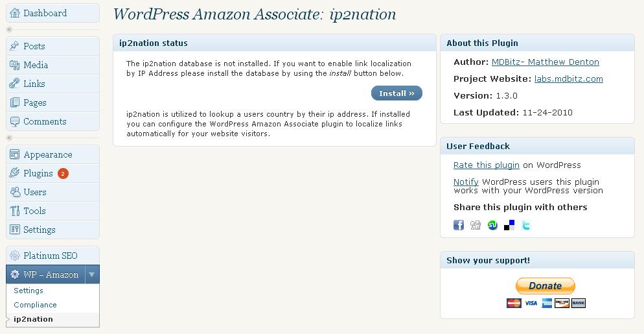The image size is (644, 334).
Task: Open Settings under WP - Amazon
Action: click(x=29, y=291)
